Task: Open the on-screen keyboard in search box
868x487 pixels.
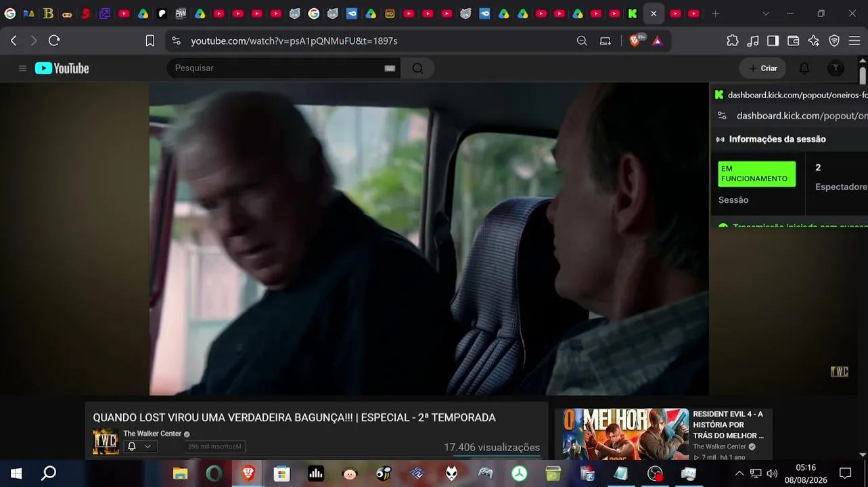Action: click(x=390, y=68)
